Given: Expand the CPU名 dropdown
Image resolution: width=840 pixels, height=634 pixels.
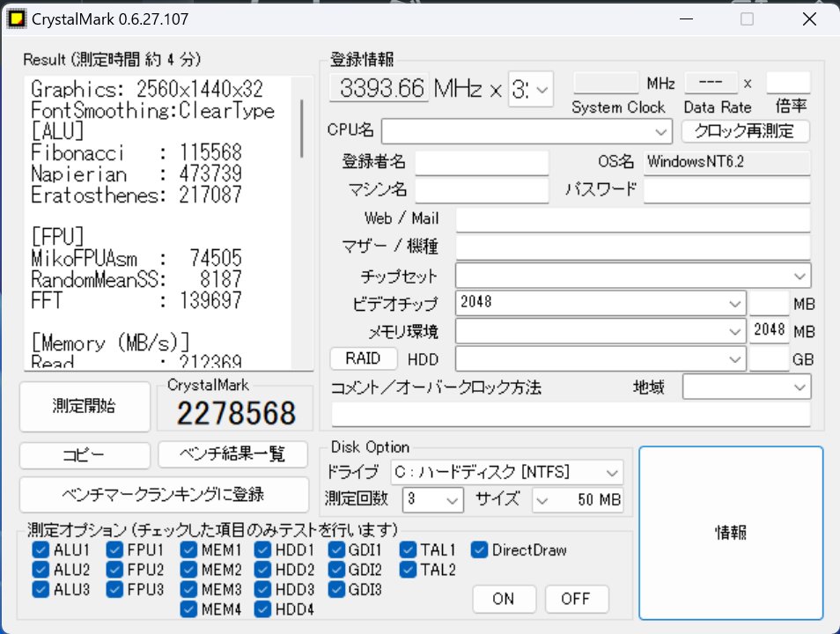Looking at the screenshot, I should pyautogui.click(x=527, y=131).
